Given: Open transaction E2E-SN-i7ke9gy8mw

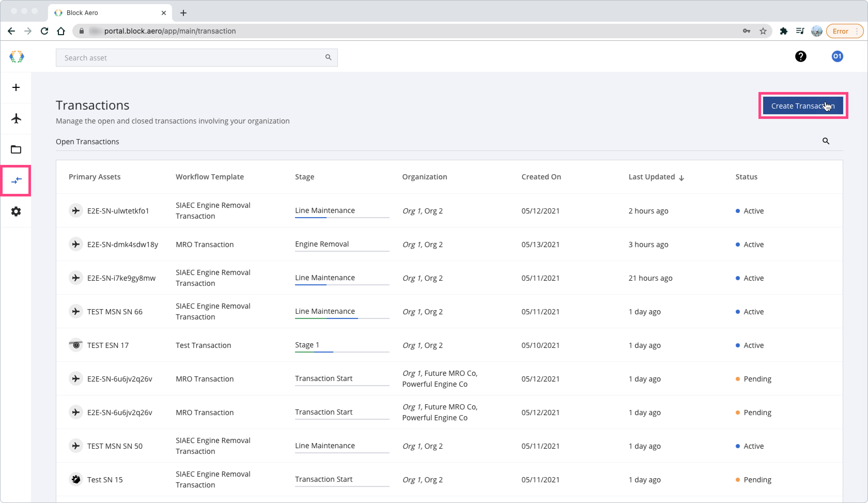Looking at the screenshot, I should point(449,278).
